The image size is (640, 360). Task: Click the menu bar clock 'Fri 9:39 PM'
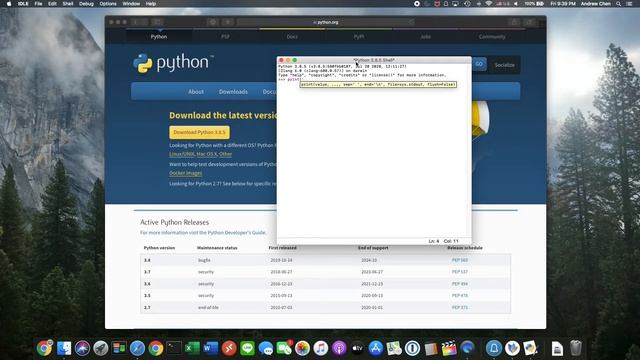point(563,4)
